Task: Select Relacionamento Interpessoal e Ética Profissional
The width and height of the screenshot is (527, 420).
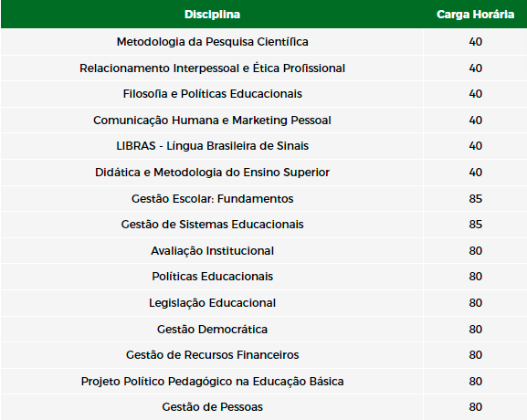Action: pyautogui.click(x=212, y=68)
